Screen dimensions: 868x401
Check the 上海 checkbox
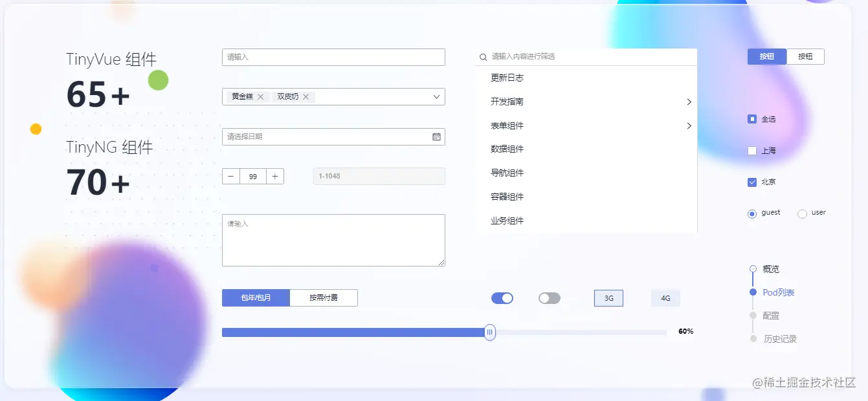pyautogui.click(x=752, y=150)
